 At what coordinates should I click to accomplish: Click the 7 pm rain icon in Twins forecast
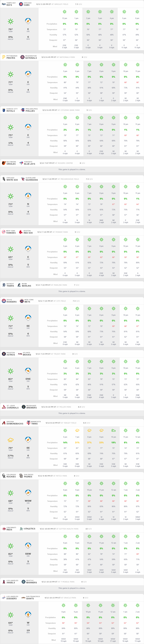click(x=77, y=431)
